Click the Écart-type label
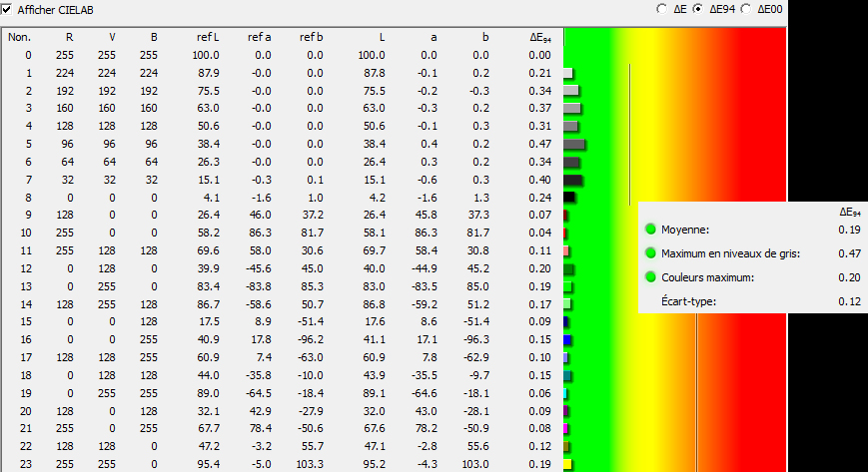 (688, 301)
